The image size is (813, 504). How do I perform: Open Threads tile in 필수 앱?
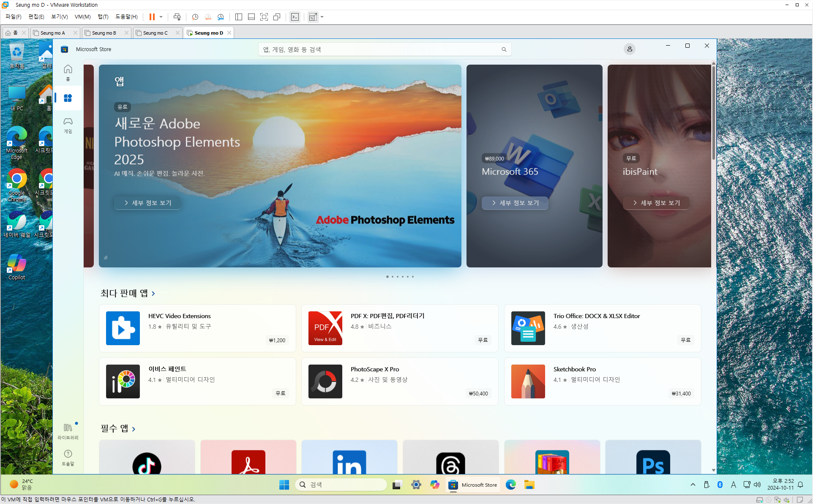(x=450, y=457)
